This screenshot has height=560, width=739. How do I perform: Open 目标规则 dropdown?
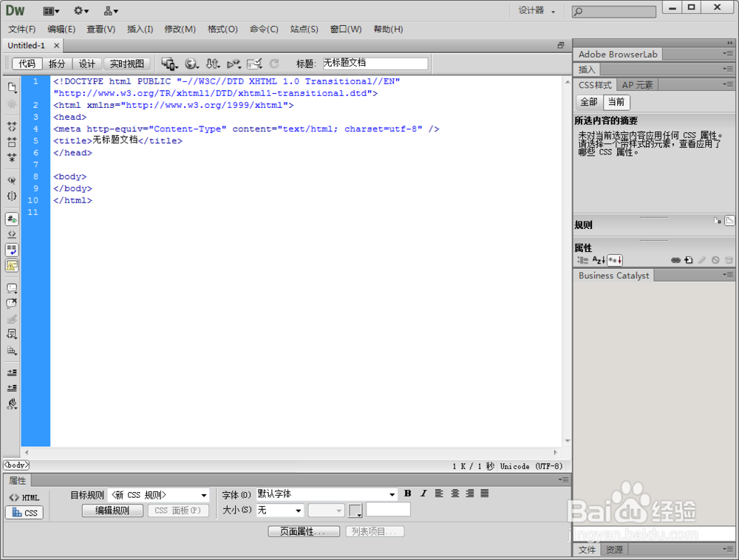click(158, 495)
